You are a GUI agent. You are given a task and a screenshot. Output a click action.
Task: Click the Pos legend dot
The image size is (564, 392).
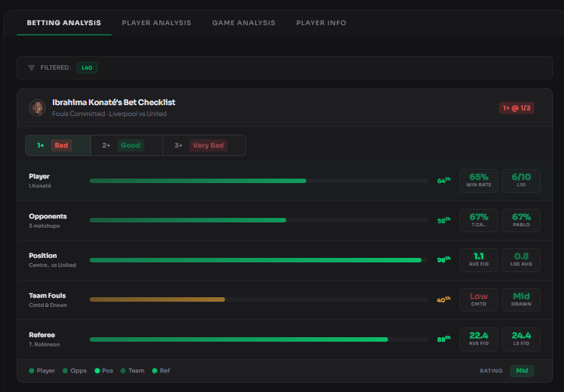click(97, 371)
